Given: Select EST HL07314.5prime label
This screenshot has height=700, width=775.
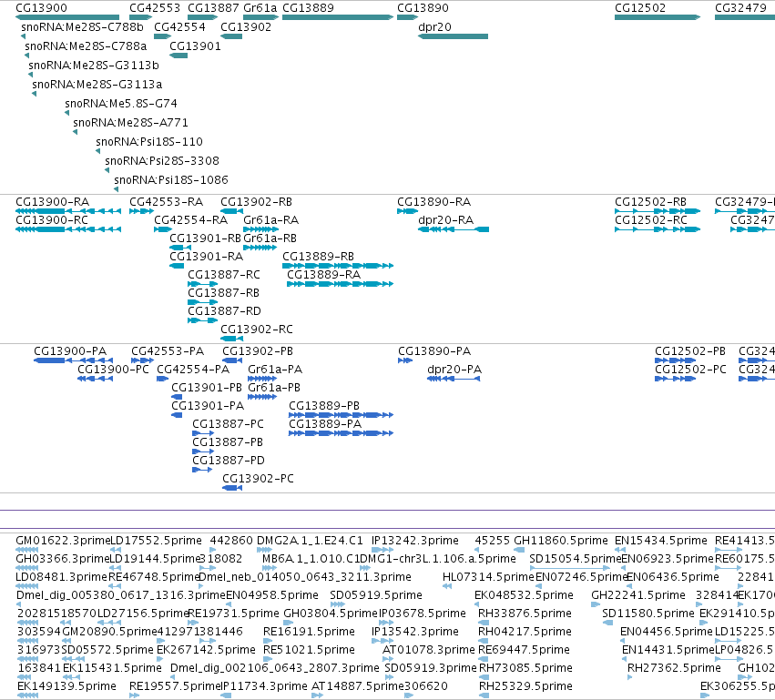Looking at the screenshot, I should 489,577.
